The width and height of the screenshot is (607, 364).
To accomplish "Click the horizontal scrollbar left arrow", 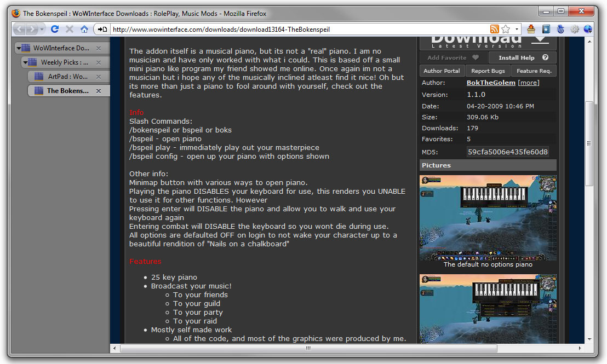I will tap(114, 348).
